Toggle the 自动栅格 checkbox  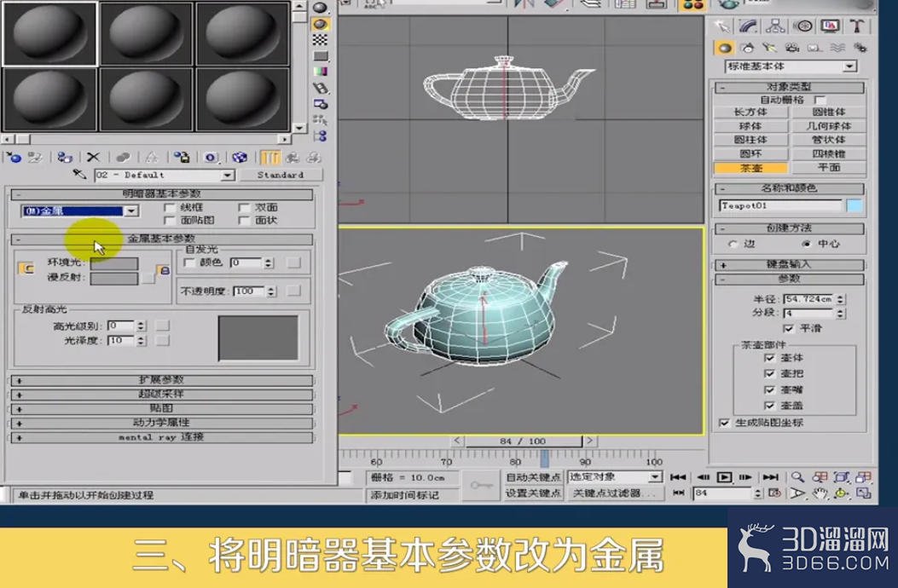820,100
